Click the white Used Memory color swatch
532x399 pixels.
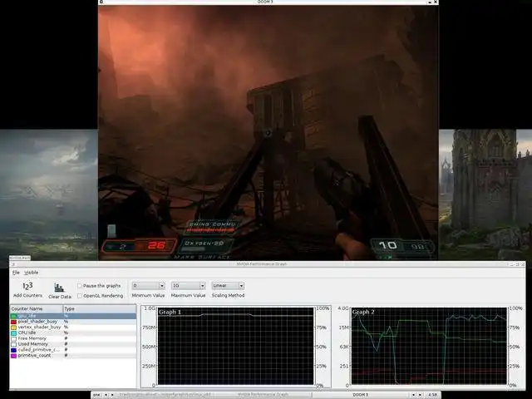coord(13,344)
